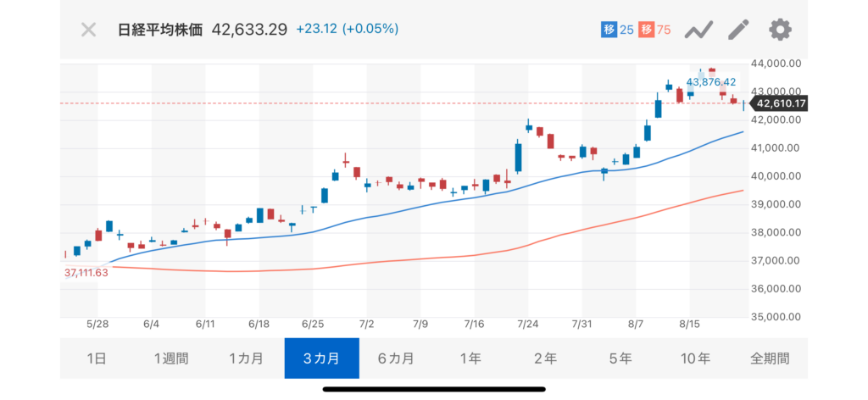Switch to the 6カ月 period tab
Viewport: 868px width, 400px height.
point(397,358)
